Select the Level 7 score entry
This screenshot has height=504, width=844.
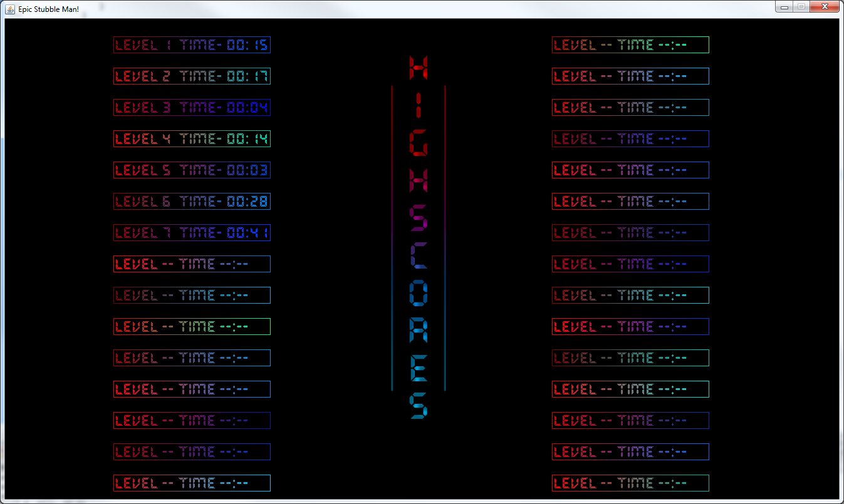[x=192, y=233]
